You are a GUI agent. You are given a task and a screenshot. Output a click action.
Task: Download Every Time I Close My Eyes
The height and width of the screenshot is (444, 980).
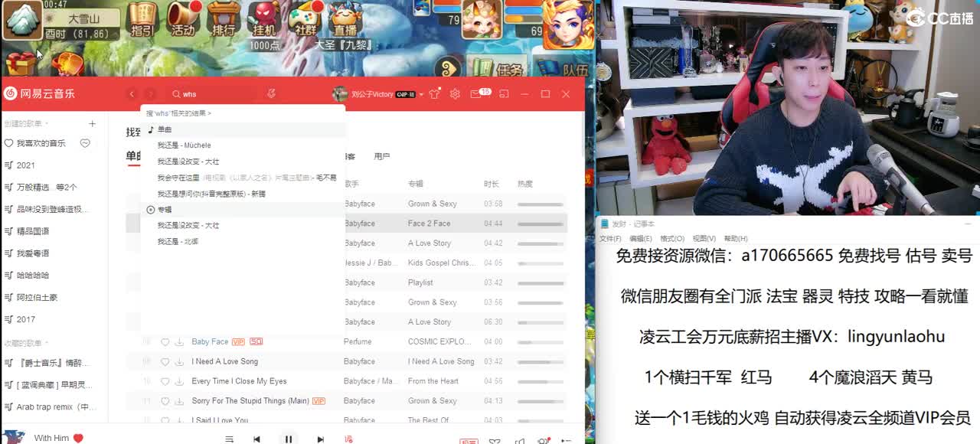(179, 381)
